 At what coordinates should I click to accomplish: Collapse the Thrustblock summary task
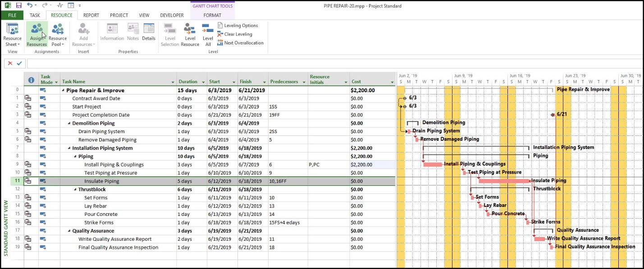click(x=75, y=189)
